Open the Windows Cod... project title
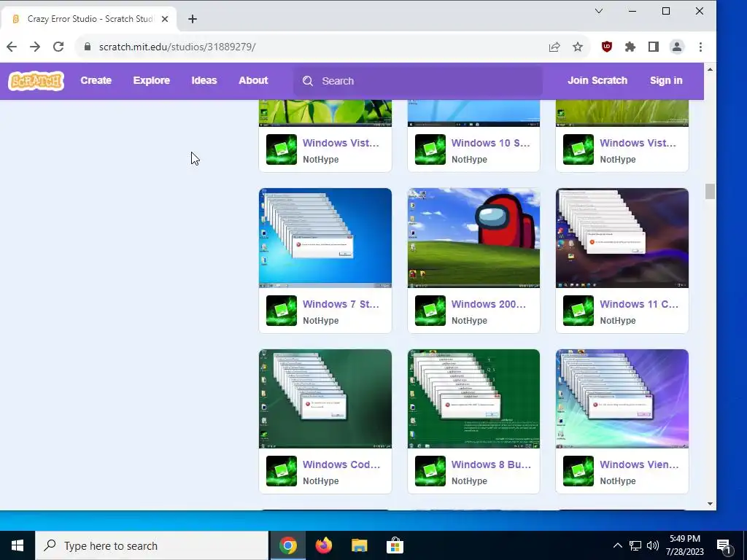747x560 pixels. coord(341,464)
